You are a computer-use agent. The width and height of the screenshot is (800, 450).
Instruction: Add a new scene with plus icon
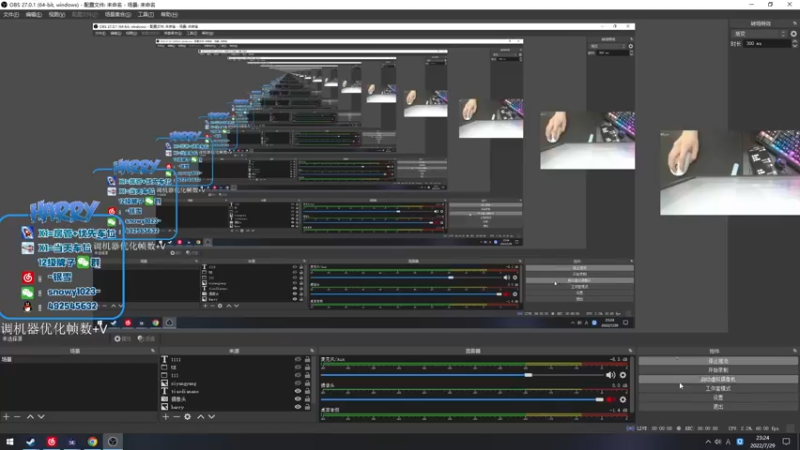point(6,417)
